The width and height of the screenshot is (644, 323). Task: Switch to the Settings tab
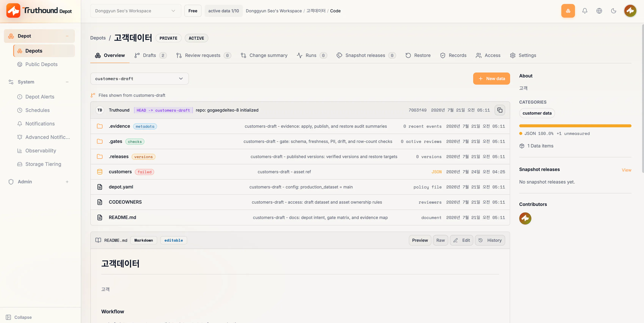[523, 55]
